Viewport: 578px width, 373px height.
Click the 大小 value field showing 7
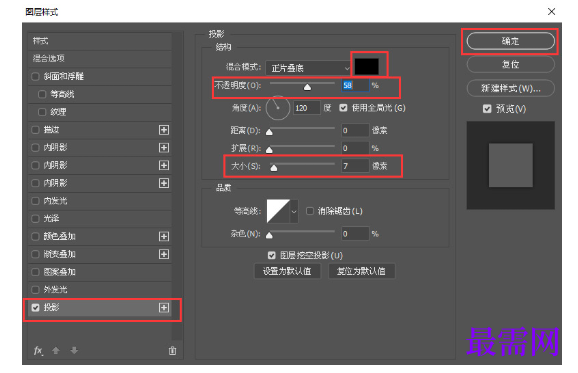point(355,166)
